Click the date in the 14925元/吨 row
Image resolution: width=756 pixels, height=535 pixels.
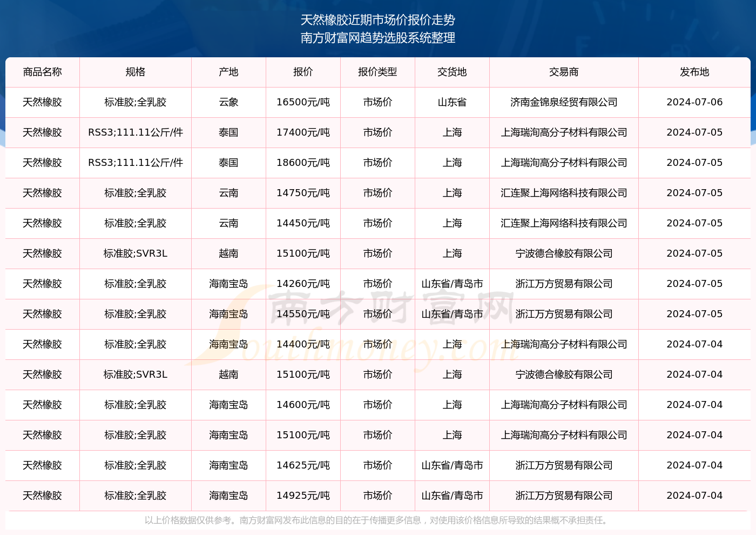click(694, 496)
